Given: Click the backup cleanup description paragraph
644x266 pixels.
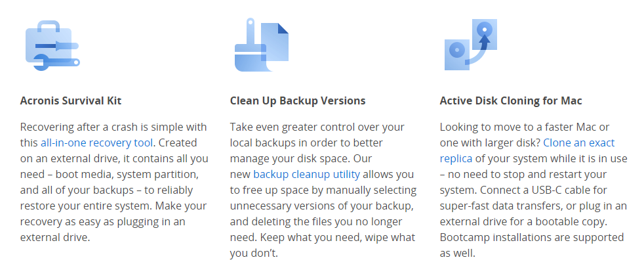Looking at the screenshot, I should tap(323, 190).
